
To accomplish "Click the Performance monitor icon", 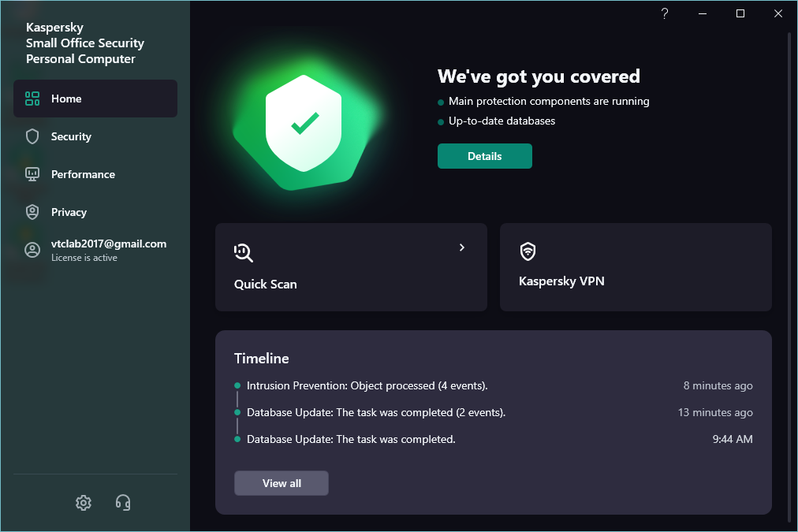I will (x=32, y=174).
